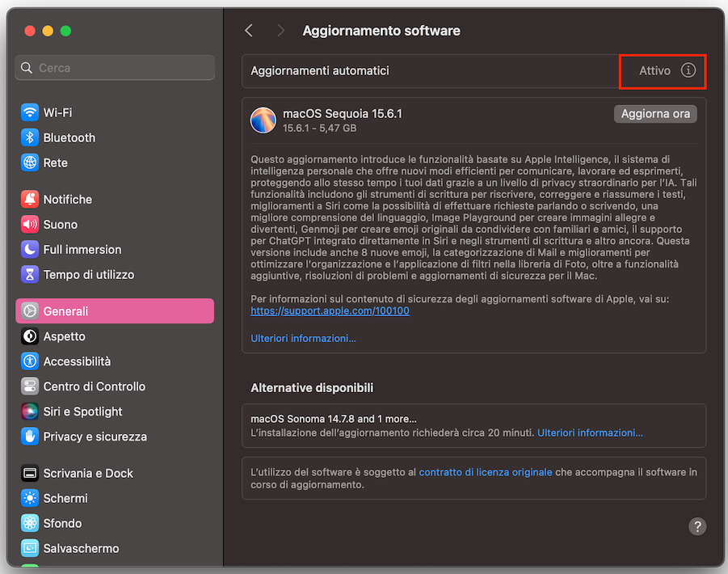728x574 pixels.
Task: Open Aspetto appearance settings
Action: (x=57, y=336)
